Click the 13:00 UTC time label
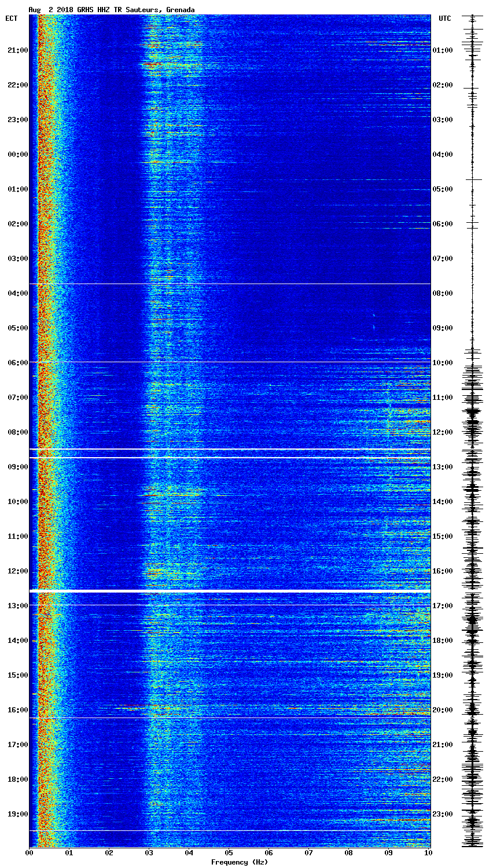493x868 pixels. point(443,467)
